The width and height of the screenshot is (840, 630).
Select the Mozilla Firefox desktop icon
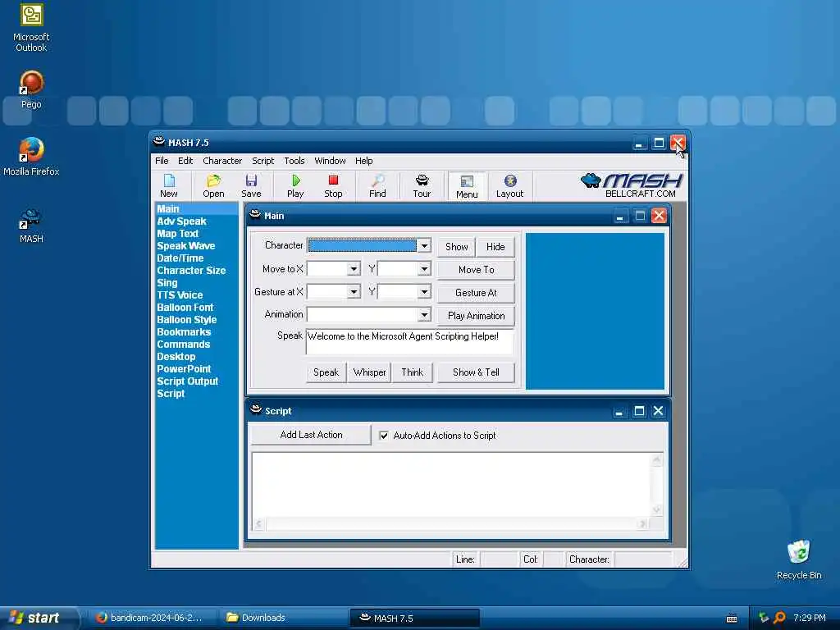click(x=31, y=157)
